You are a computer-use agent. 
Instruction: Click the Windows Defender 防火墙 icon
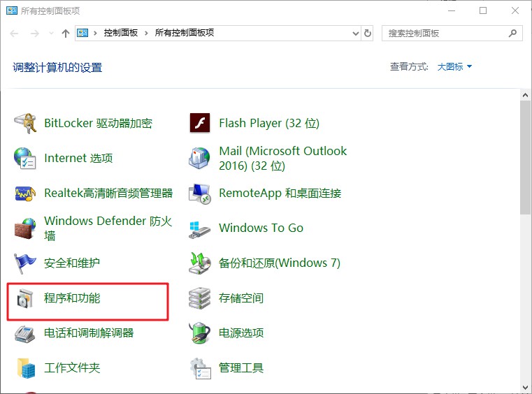point(25,228)
